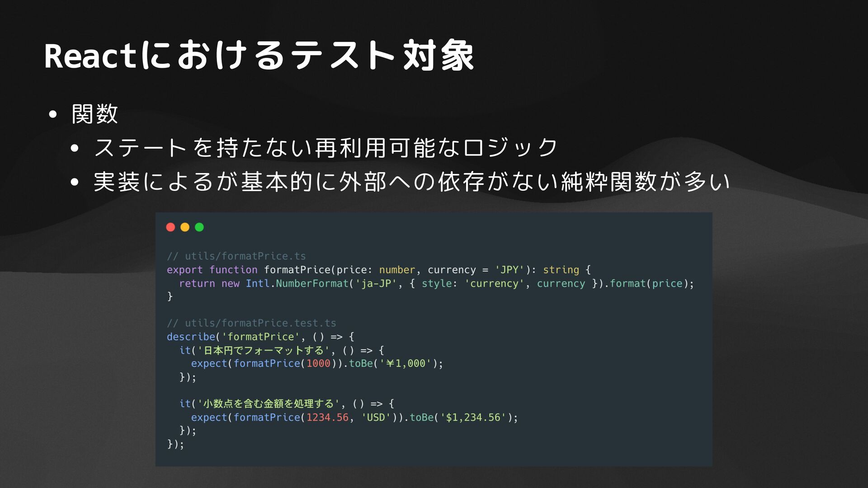Screen dimensions: 868x488
Task: Click the '日本円でフォーマットする' test name
Action: 264,350
